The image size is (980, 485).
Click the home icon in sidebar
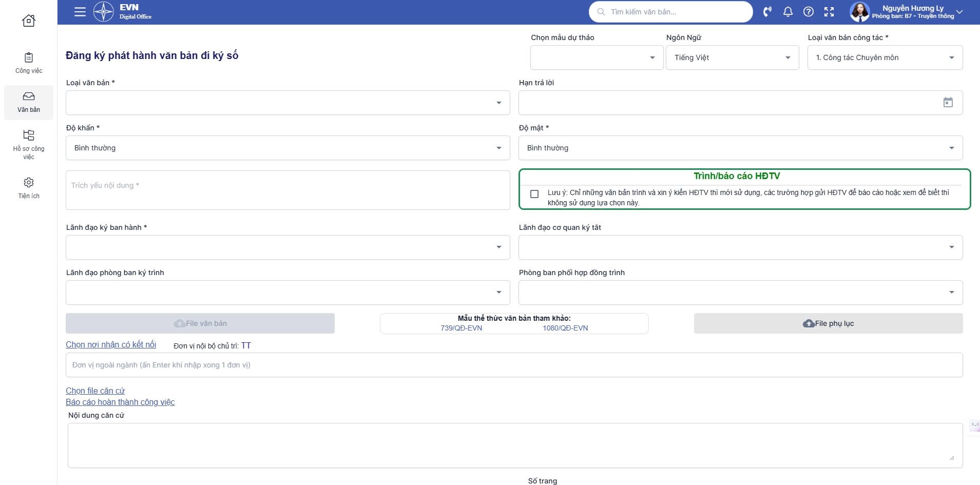pos(29,21)
